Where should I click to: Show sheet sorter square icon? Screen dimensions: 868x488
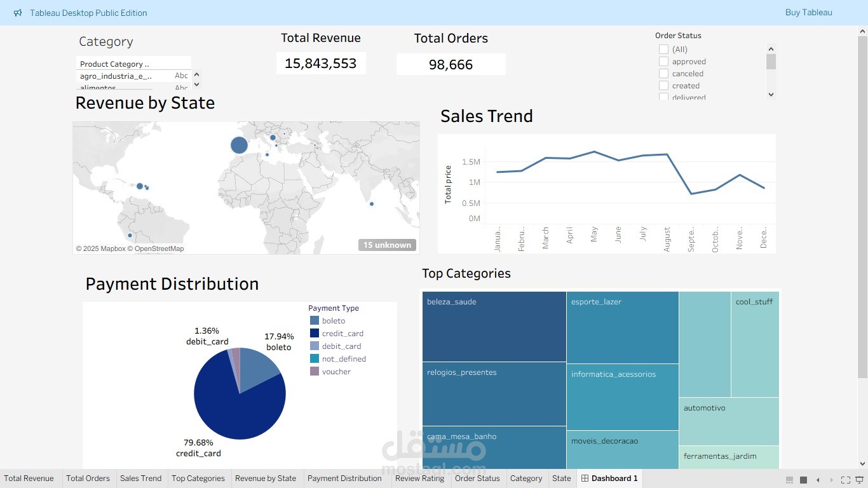803,480
